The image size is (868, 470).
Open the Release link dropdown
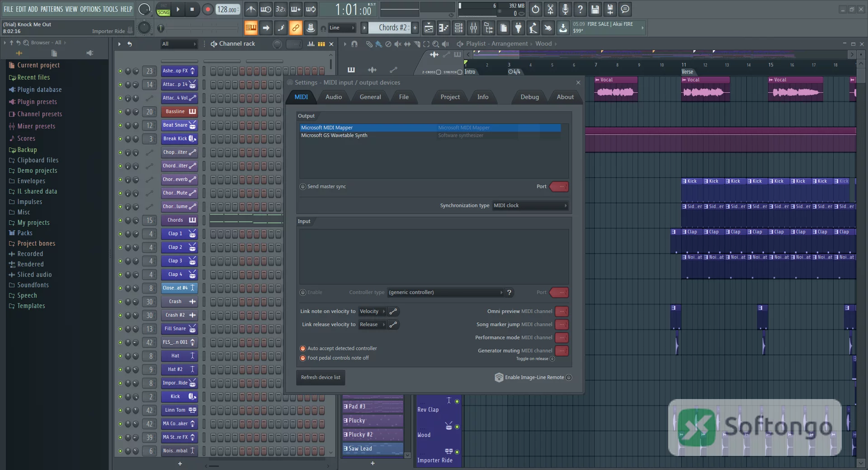click(373, 324)
